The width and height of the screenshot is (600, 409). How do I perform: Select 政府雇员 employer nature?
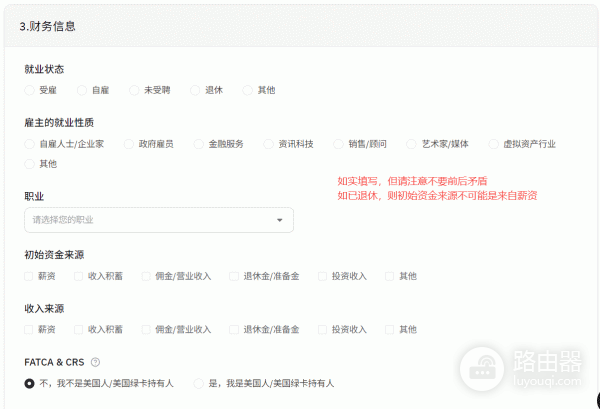click(129, 144)
